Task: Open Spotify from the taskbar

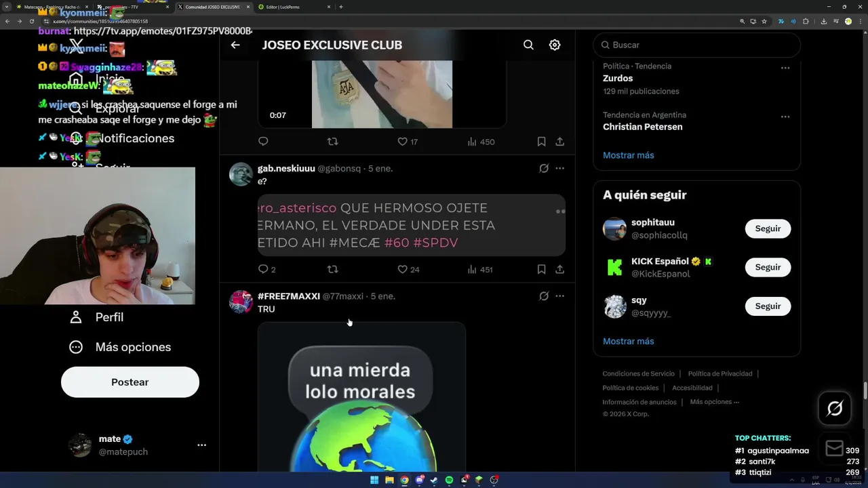Action: pos(449,480)
